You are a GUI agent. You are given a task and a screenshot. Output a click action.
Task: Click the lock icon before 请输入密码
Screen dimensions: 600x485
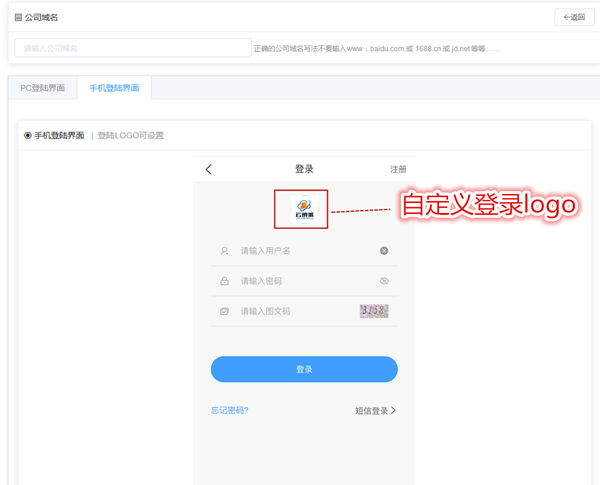(224, 281)
